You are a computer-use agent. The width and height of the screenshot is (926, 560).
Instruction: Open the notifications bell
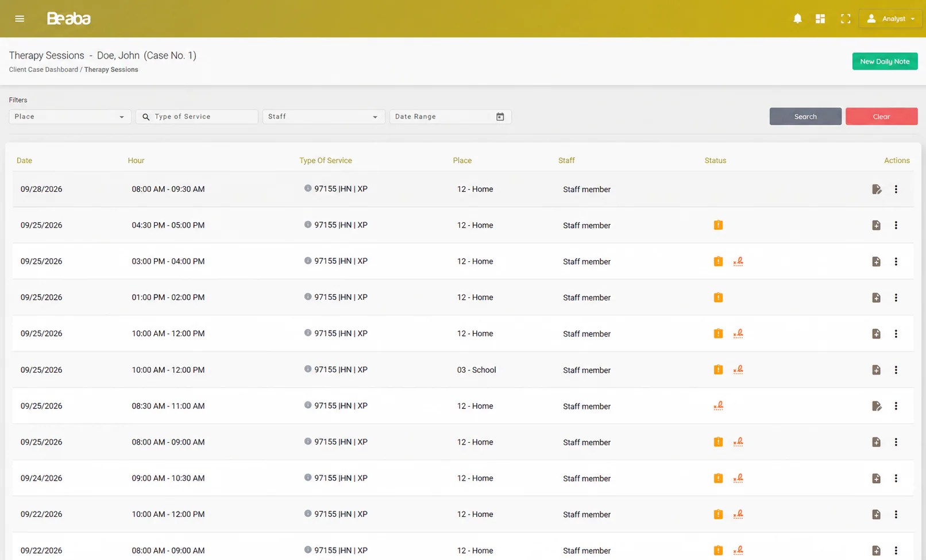coord(797,18)
